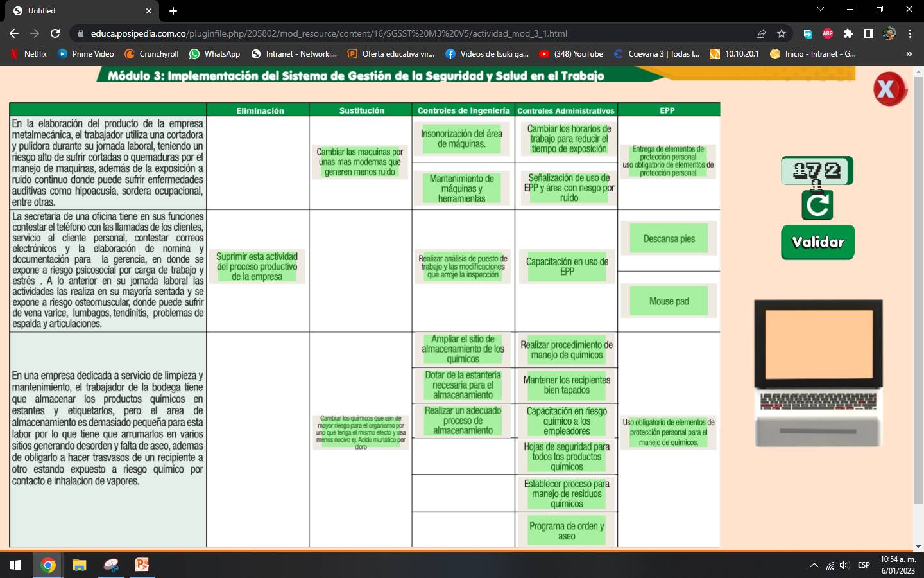
Task: Open PowerPoint from the taskbar
Action: pos(142,565)
